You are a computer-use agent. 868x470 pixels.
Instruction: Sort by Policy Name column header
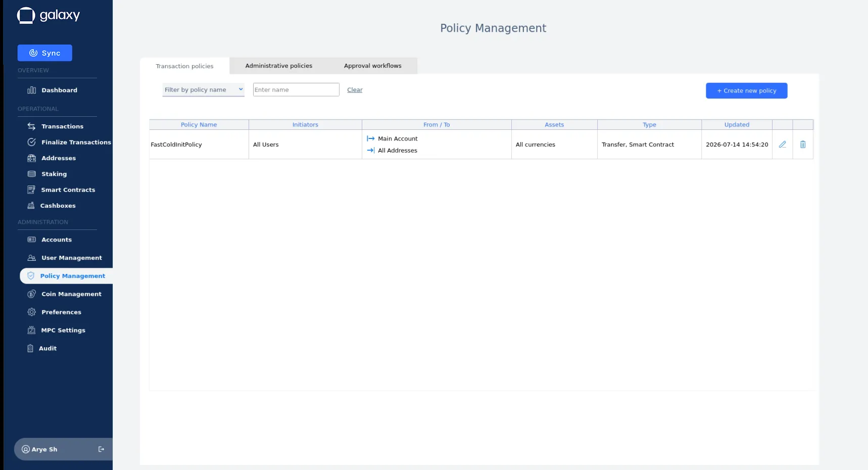[x=199, y=125]
